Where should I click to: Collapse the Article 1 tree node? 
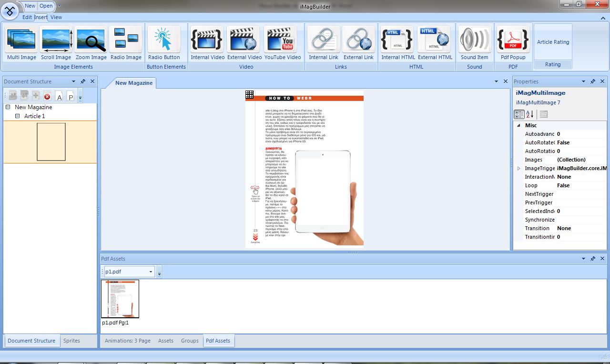pos(17,116)
